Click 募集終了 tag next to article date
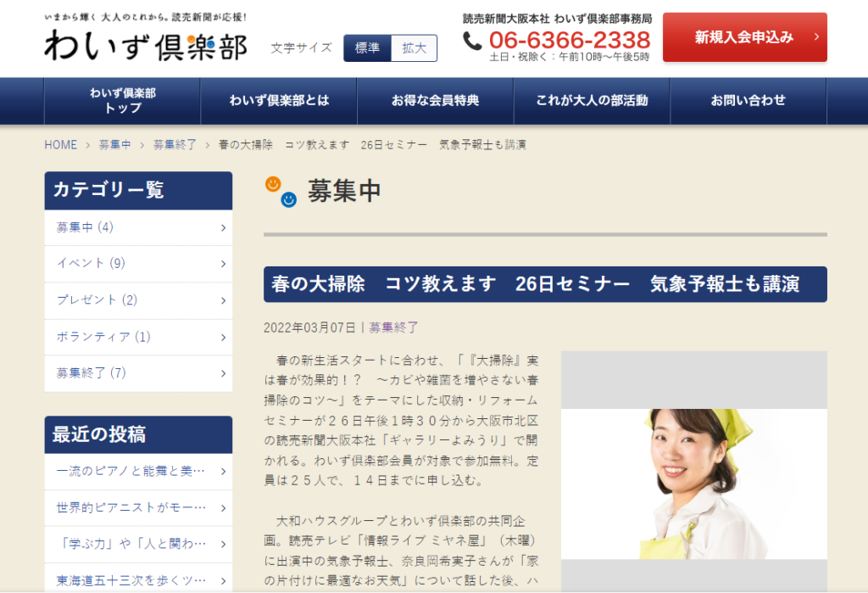Image resolution: width=868 pixels, height=593 pixels. (393, 327)
